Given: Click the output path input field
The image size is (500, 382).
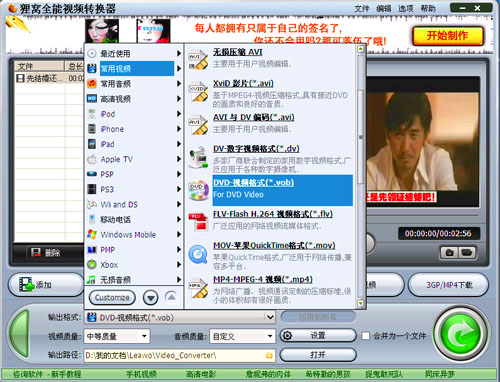Looking at the screenshot, I should pyautogui.click(x=175, y=355).
